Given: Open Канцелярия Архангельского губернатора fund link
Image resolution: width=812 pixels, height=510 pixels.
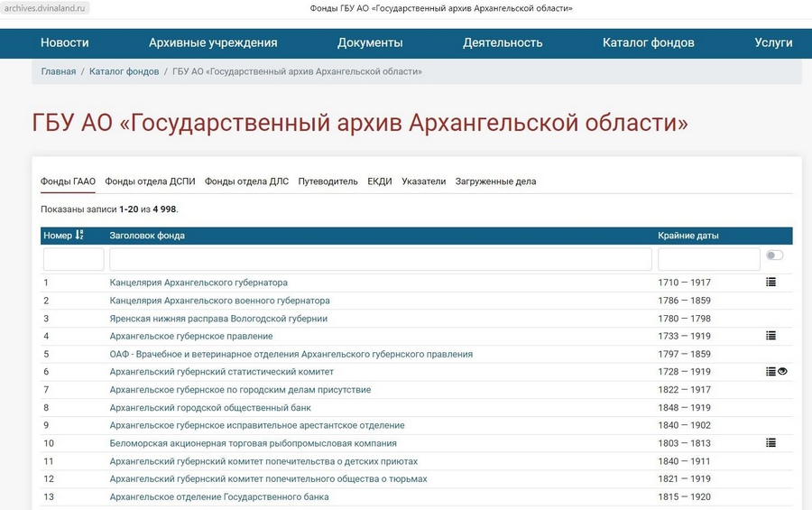Looking at the screenshot, I should point(198,283).
